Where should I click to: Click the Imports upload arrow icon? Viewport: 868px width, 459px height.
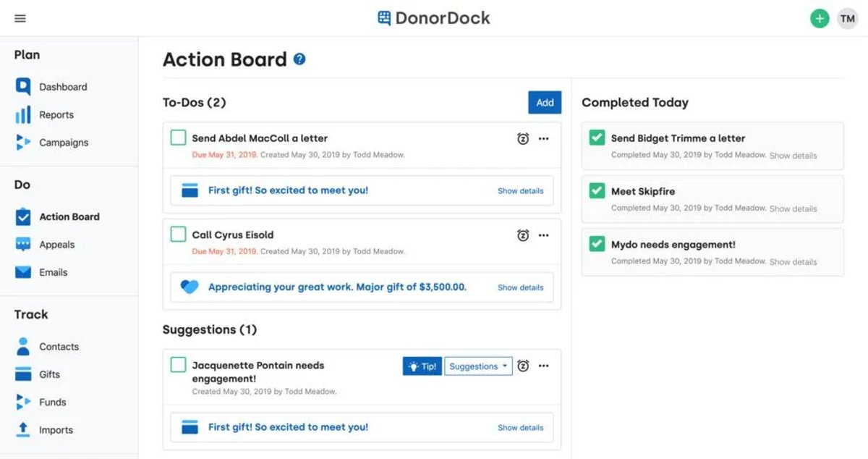coord(23,429)
